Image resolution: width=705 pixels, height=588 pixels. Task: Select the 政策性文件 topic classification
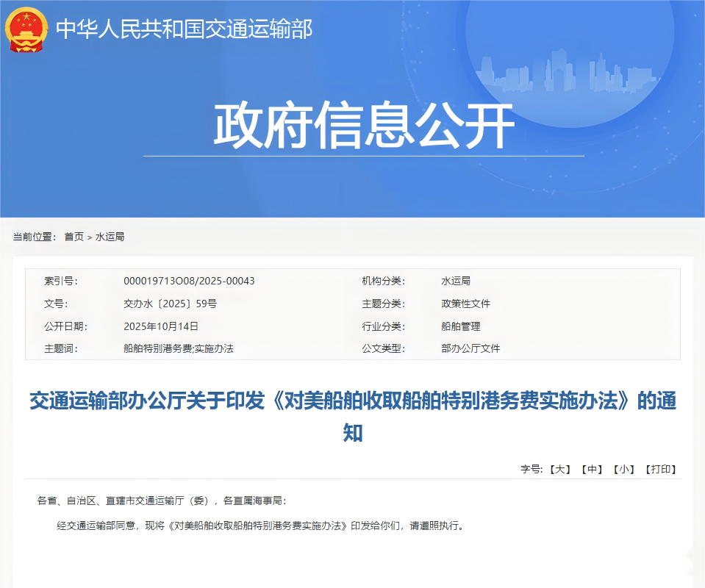pyautogui.click(x=465, y=304)
